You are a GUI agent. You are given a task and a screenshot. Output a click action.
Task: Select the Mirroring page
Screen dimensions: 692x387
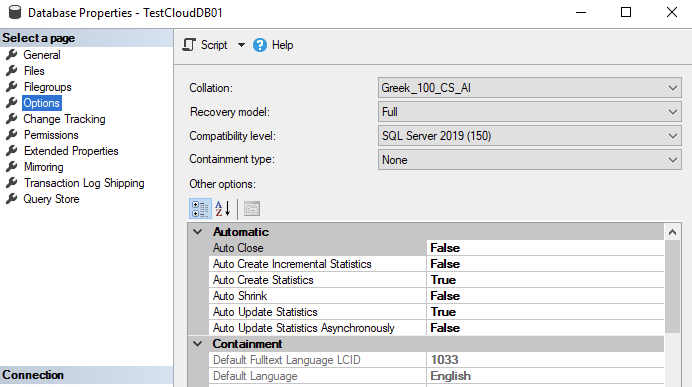point(44,167)
